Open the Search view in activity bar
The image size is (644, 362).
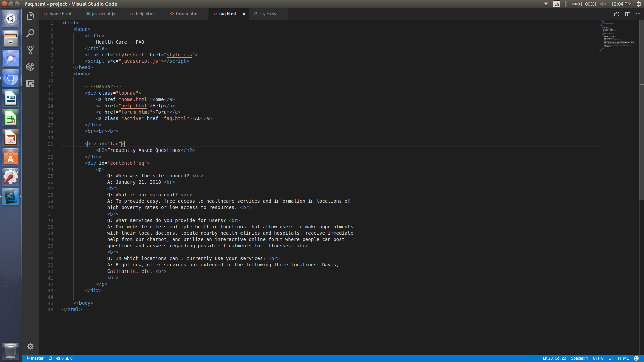30,33
